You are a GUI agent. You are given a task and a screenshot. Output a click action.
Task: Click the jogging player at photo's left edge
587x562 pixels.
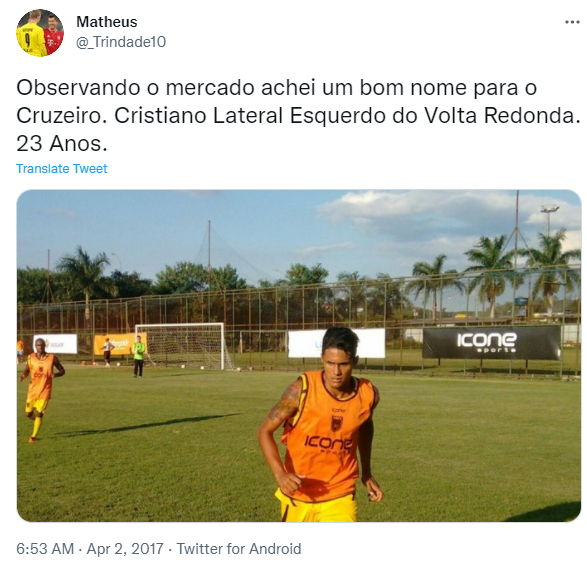41,389
